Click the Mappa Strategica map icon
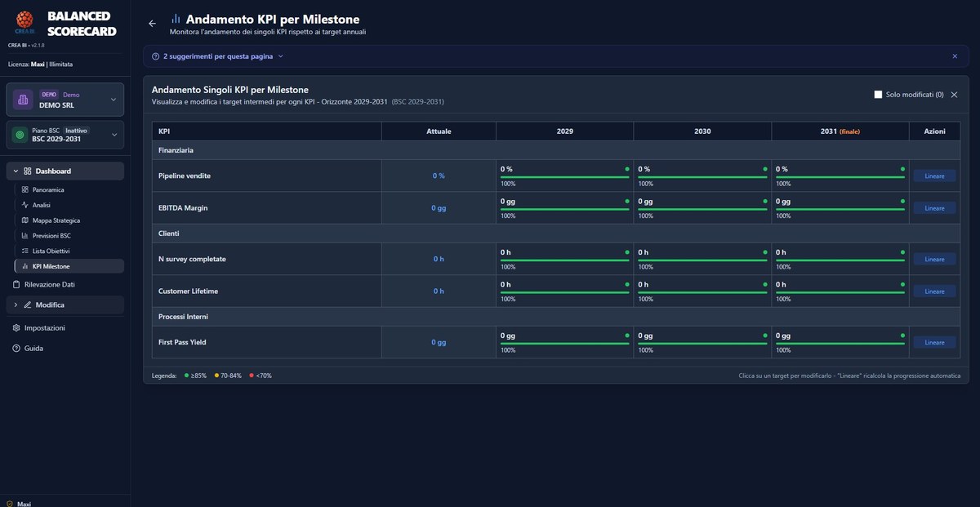 click(x=24, y=220)
